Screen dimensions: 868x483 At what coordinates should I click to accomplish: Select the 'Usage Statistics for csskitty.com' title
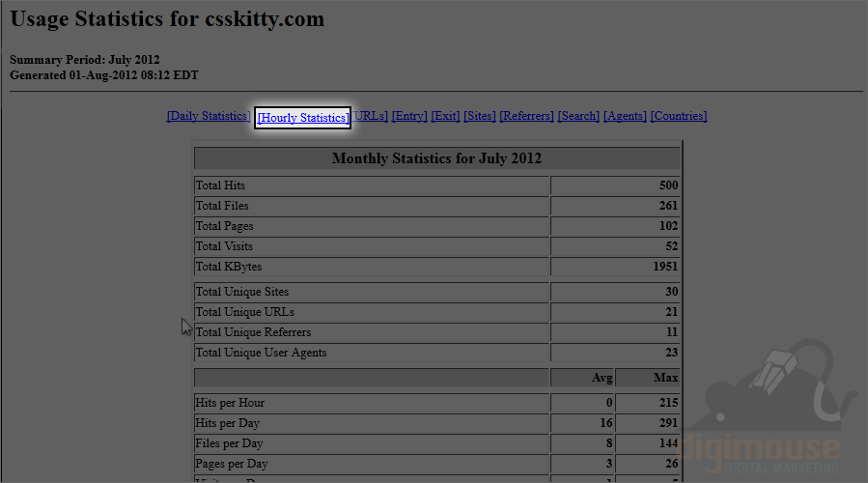[167, 19]
